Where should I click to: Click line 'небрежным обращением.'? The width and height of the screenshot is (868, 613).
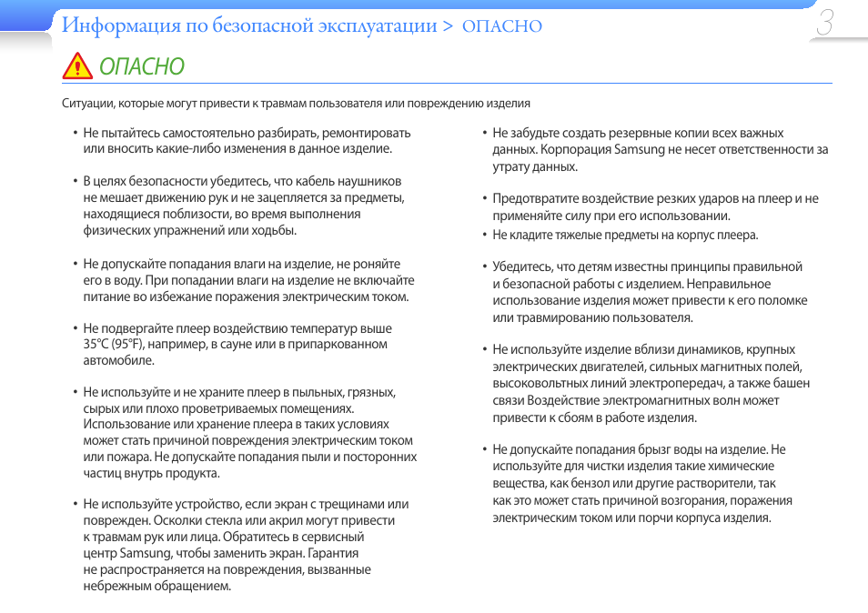click(x=156, y=586)
